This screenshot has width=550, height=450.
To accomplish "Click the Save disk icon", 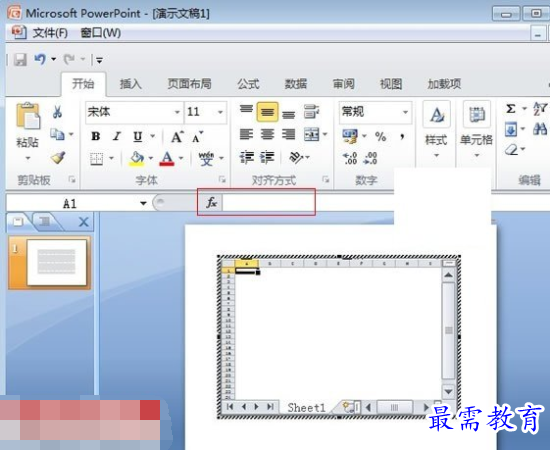I will [x=20, y=60].
